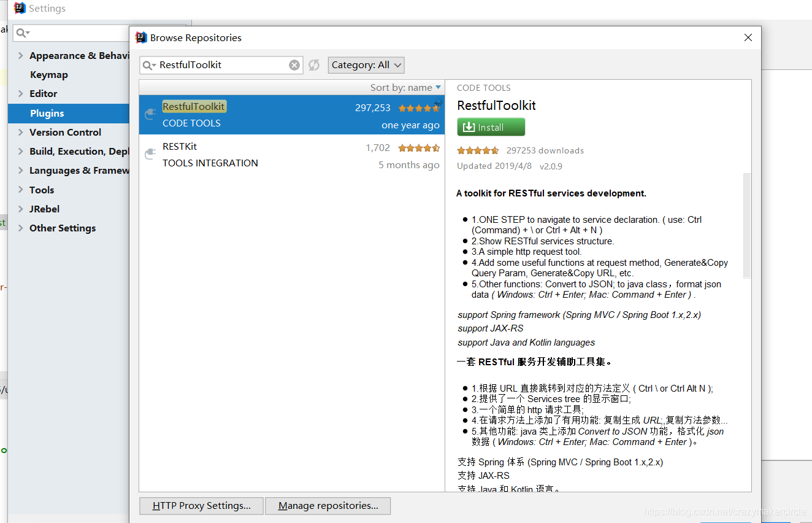812x523 pixels.
Task: Click the description panel vertical scrollbar
Action: tap(746, 225)
